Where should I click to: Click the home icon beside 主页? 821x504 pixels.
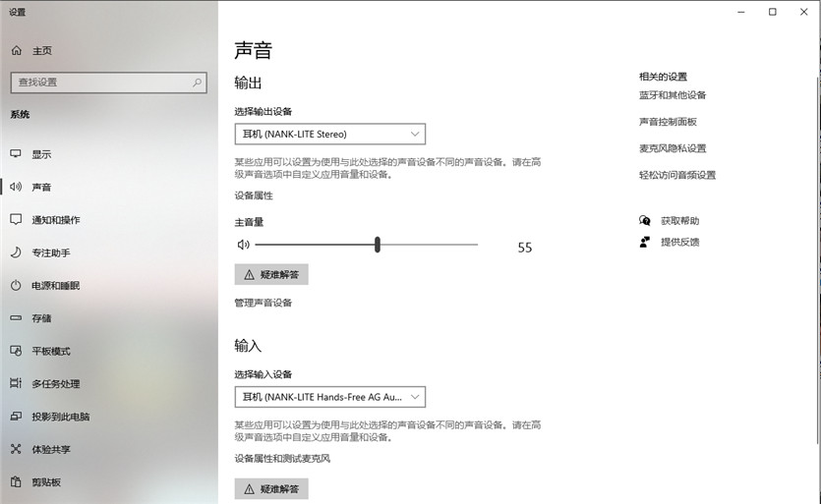(x=17, y=50)
